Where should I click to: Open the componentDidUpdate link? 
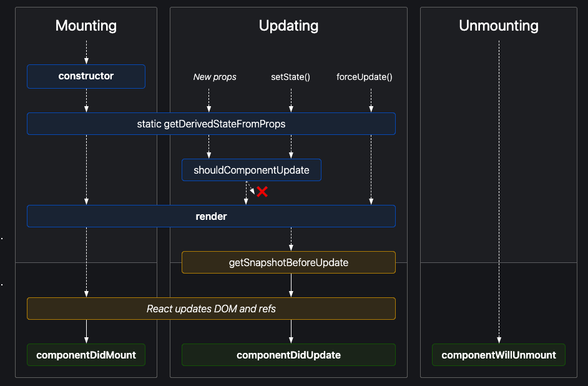click(288, 355)
